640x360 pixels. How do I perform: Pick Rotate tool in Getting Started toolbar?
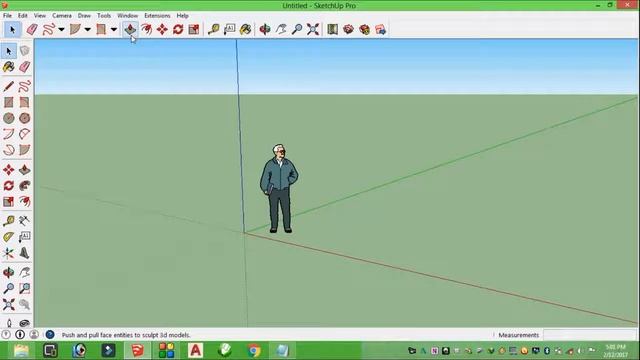pos(178,29)
